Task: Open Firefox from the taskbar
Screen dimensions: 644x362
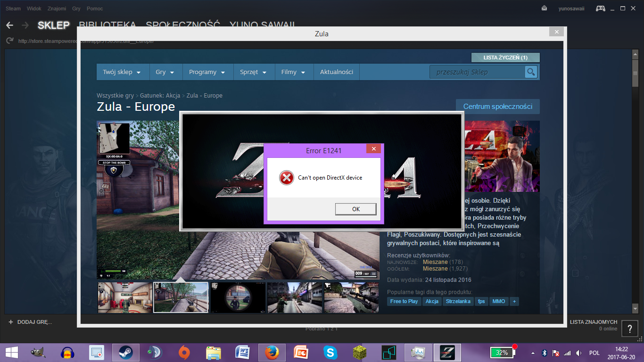Action: coord(272,353)
